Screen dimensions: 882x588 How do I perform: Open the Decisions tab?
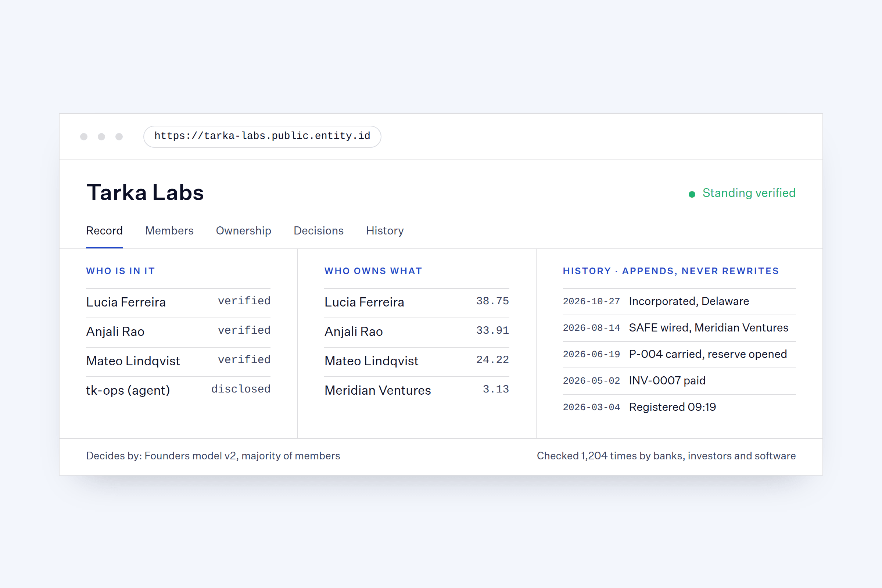(318, 231)
